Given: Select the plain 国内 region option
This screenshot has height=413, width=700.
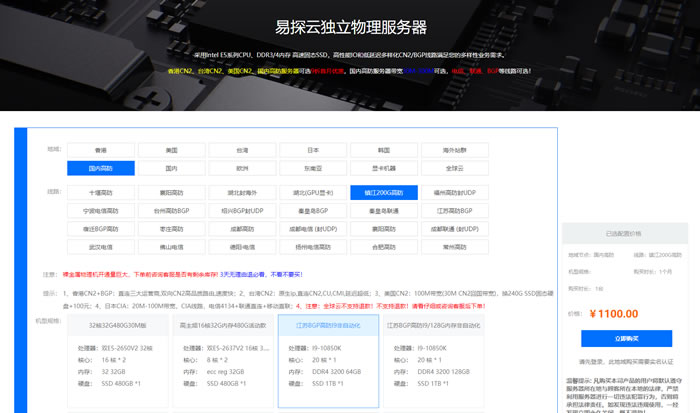Looking at the screenshot, I should tap(171, 168).
